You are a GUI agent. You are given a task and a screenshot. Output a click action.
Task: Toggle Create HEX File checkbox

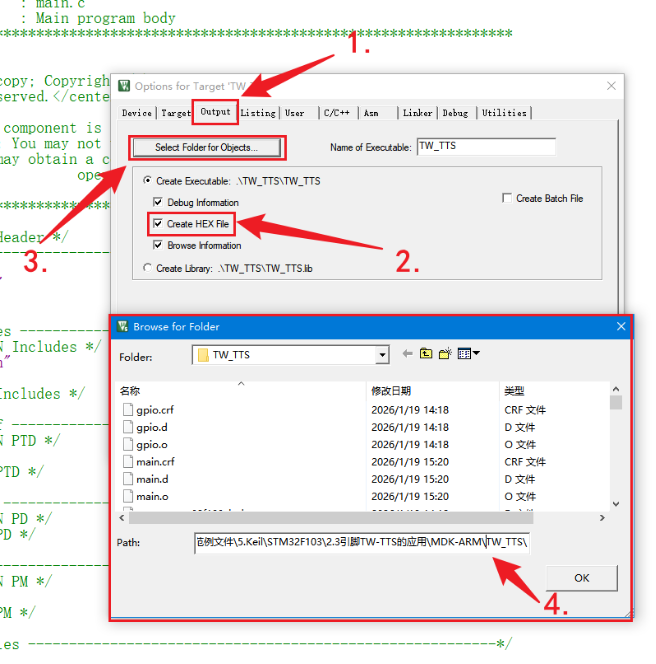click(x=158, y=224)
